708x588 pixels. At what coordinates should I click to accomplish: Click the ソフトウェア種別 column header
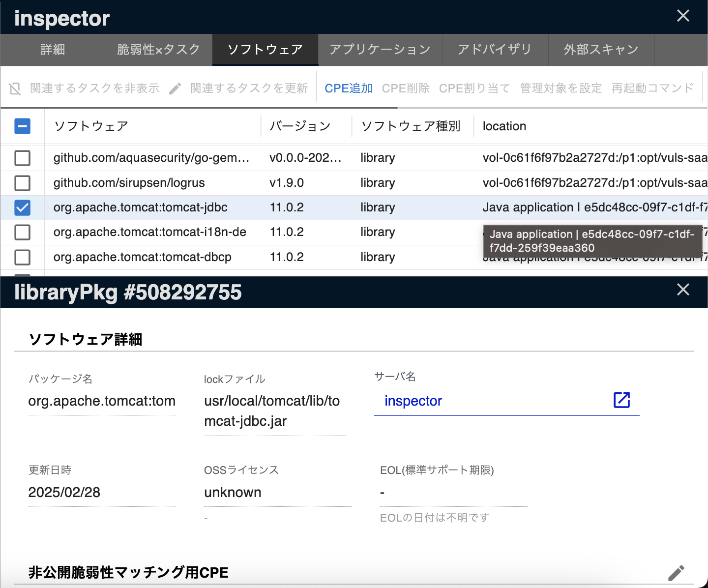(x=411, y=126)
